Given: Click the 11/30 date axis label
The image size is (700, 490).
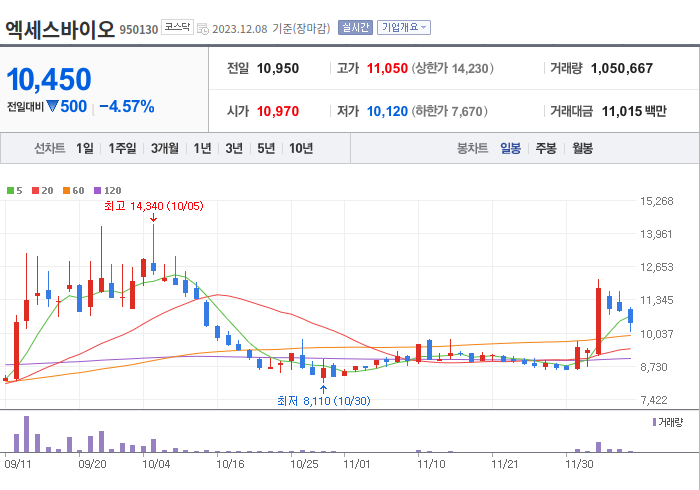Looking at the screenshot, I should click(579, 464).
